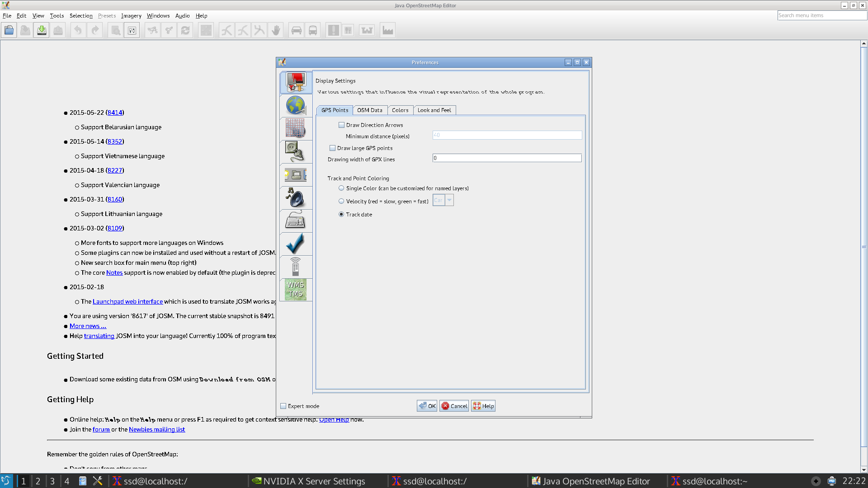Open Map Projection grid category
Viewport: 868px width, 488px height.
point(296,129)
